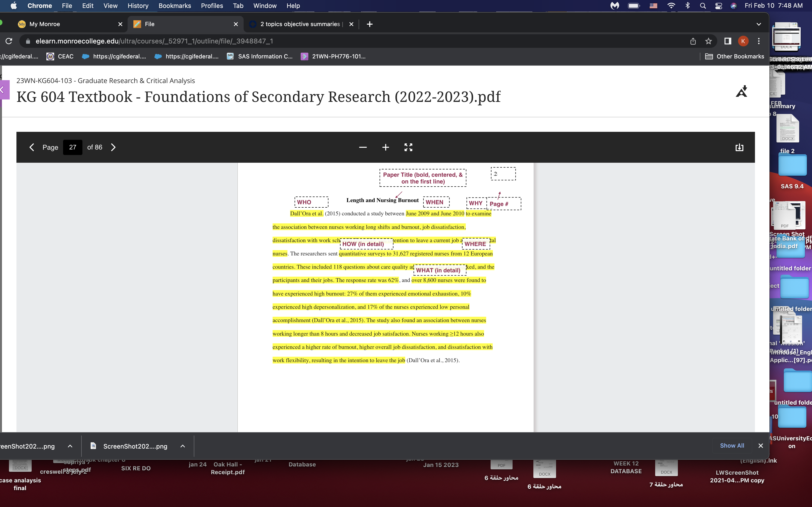Click Show All downloads
The height and width of the screenshot is (507, 812).
(x=732, y=445)
